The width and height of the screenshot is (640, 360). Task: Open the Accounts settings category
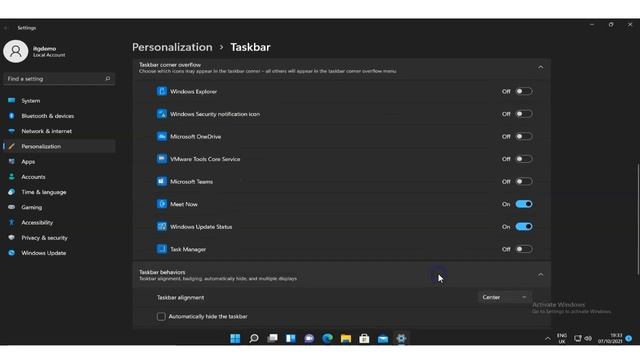(x=59, y=177)
